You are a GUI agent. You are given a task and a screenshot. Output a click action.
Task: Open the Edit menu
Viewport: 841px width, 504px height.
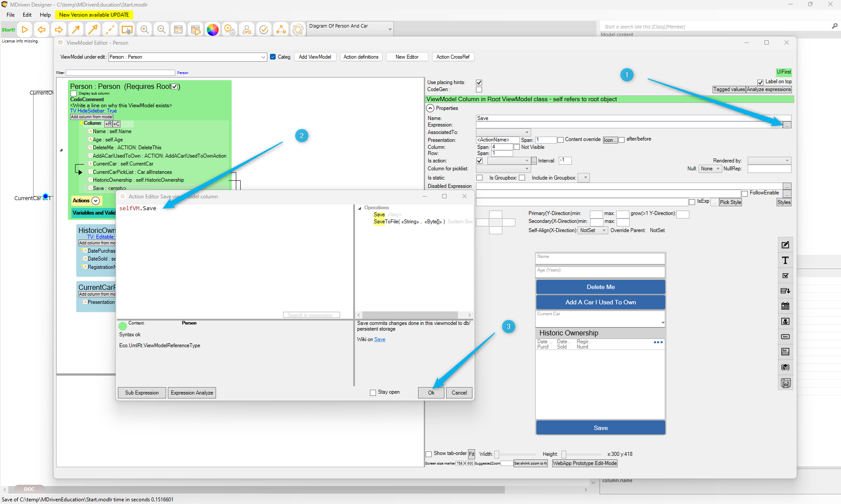pyautogui.click(x=27, y=15)
